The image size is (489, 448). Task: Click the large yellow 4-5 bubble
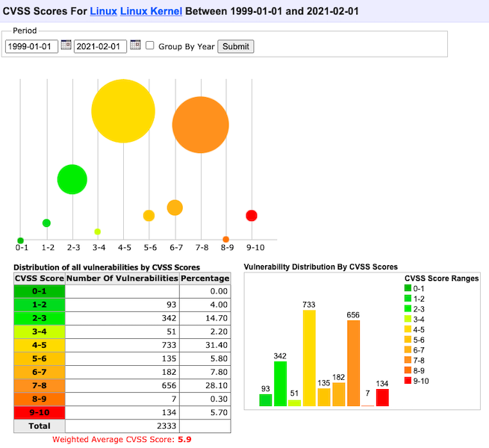point(123,112)
